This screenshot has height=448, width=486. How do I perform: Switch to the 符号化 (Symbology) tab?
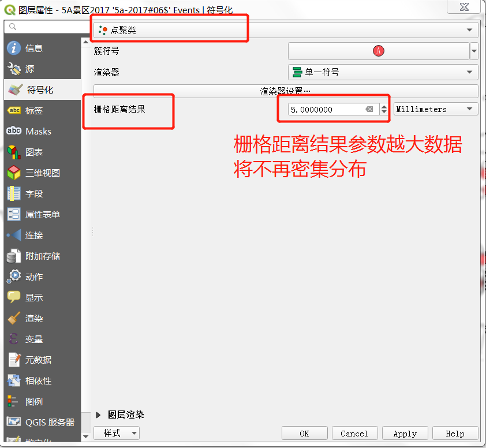[x=40, y=90]
